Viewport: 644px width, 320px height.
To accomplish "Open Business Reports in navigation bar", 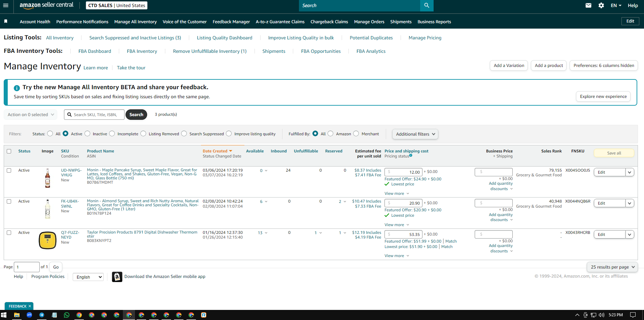I will coord(434,22).
